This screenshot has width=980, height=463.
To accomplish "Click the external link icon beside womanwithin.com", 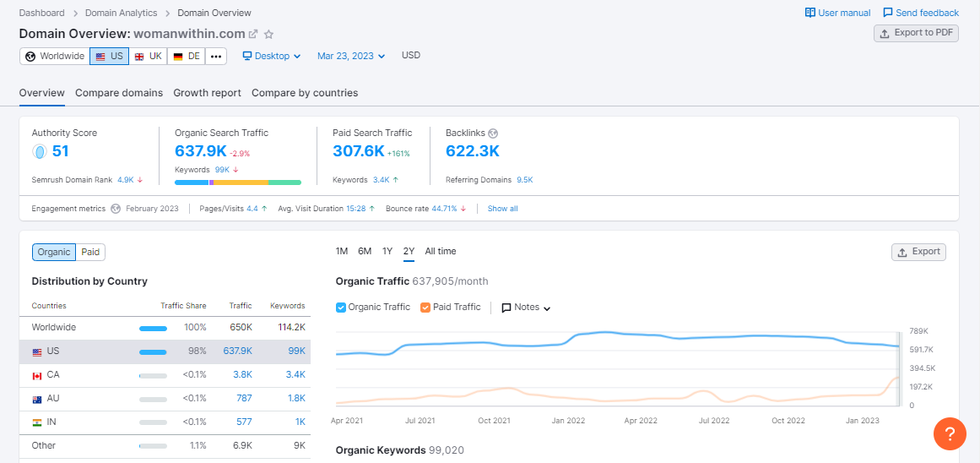I will click(253, 34).
